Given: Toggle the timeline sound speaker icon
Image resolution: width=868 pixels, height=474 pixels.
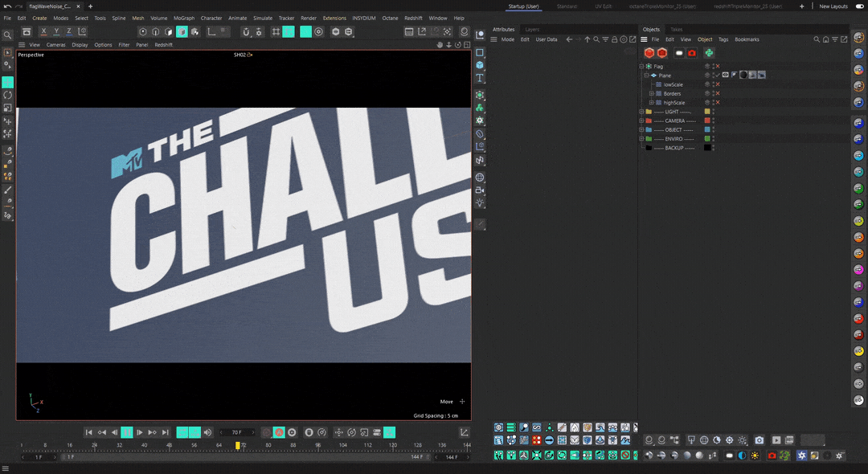Looking at the screenshot, I should pyautogui.click(x=207, y=432).
